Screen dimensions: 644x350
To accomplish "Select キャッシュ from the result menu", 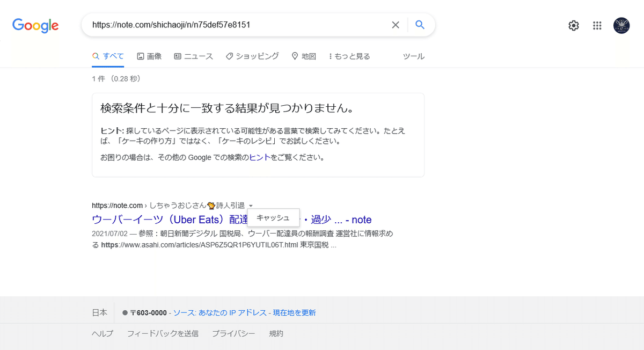I will pos(273,217).
